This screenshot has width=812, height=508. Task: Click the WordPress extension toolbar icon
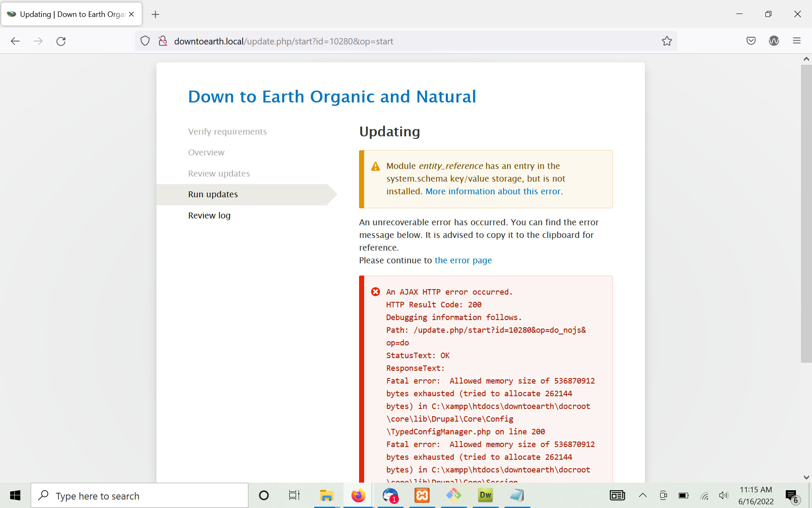tap(774, 41)
